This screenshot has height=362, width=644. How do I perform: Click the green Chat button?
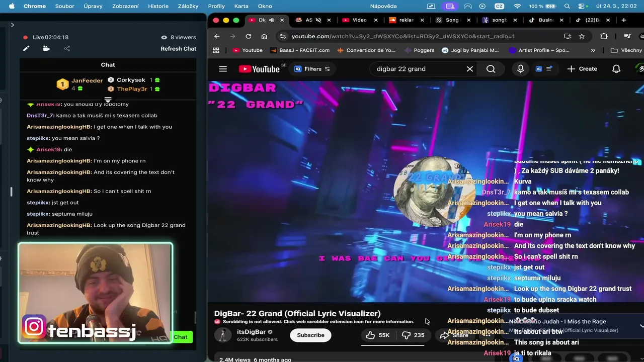(x=181, y=337)
